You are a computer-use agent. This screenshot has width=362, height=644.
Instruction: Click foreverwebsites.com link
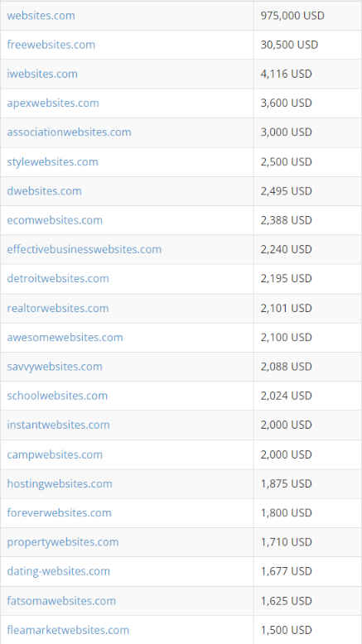[59, 513]
